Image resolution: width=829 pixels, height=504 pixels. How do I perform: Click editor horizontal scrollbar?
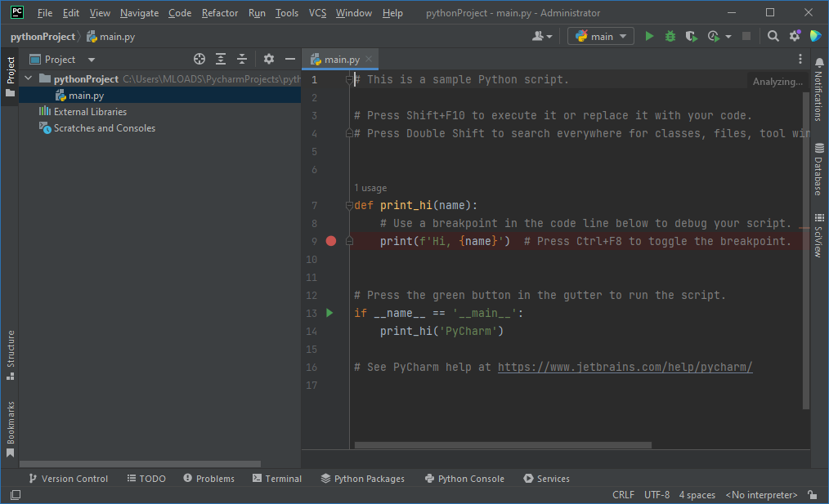point(503,445)
